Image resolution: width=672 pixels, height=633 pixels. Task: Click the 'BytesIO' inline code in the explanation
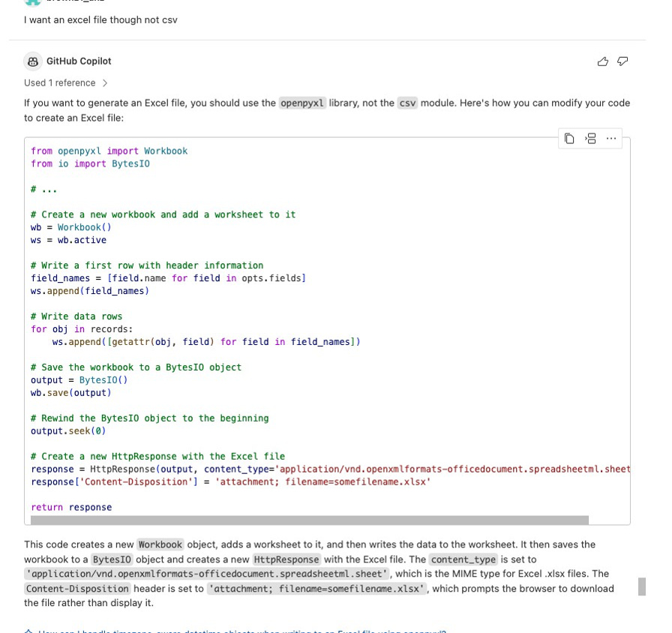(x=112, y=559)
